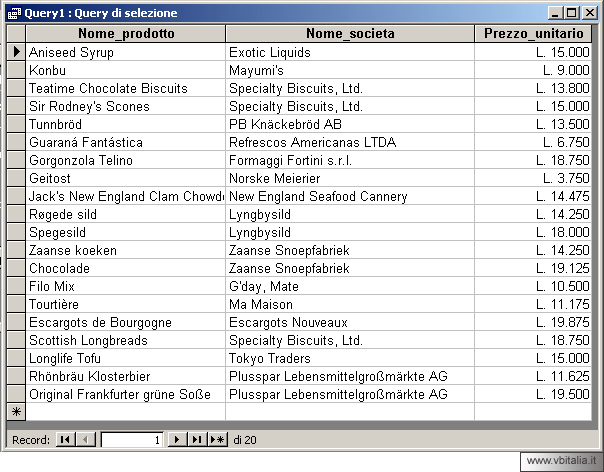
Task: Select the Gorgonzola Telino product cell
Action: point(125,160)
